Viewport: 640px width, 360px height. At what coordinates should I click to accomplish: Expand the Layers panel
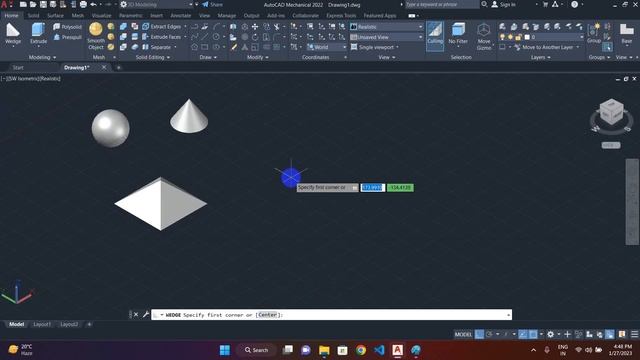(541, 57)
